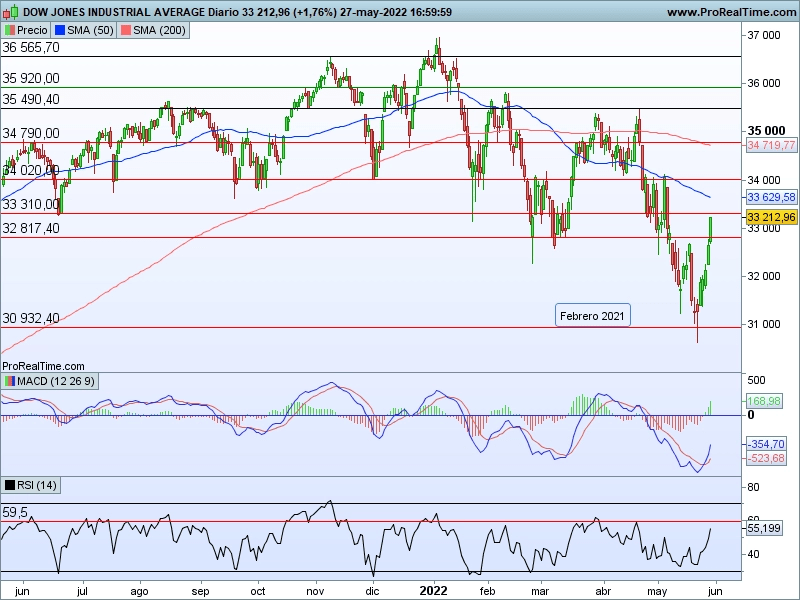This screenshot has height=600, width=800.
Task: Open the RSI (14) indicator label
Action: pyautogui.click(x=31, y=485)
